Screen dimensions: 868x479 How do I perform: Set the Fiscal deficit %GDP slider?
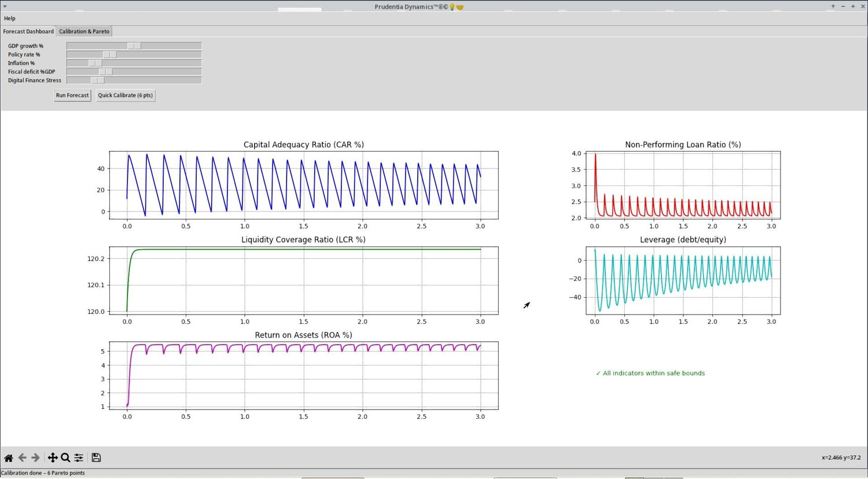(134, 72)
